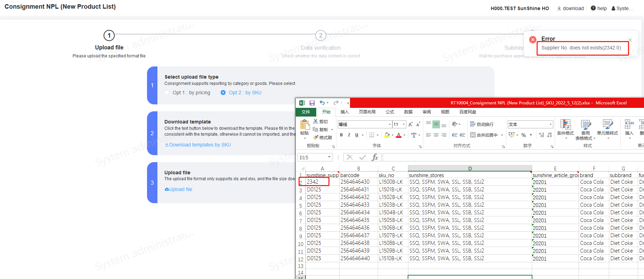644x279 pixels.
Task: Click the percent style icon
Action: click(x=523, y=135)
